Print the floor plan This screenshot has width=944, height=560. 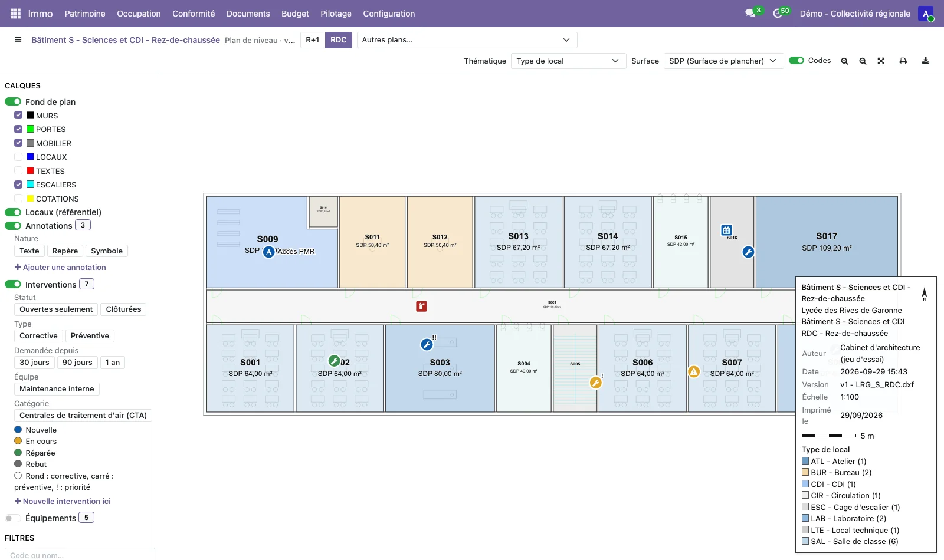(903, 61)
